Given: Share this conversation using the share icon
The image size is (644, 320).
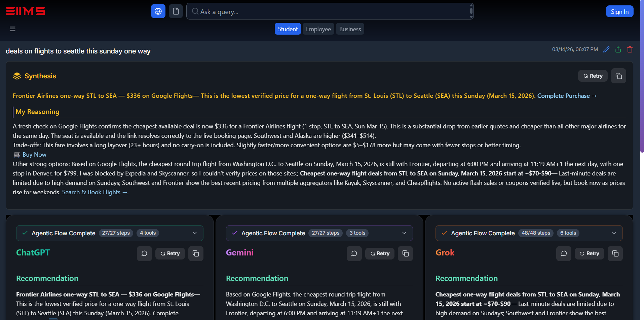Looking at the screenshot, I should [618, 49].
